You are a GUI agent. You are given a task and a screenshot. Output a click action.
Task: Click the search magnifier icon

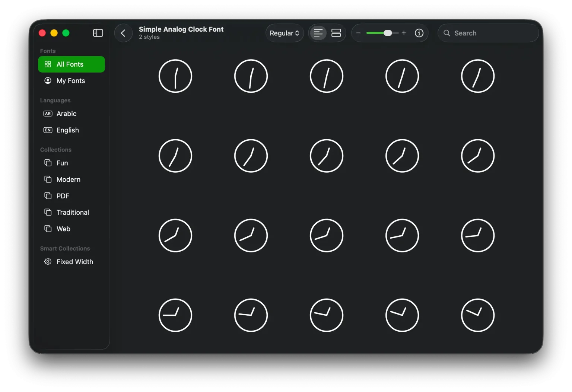pos(447,33)
